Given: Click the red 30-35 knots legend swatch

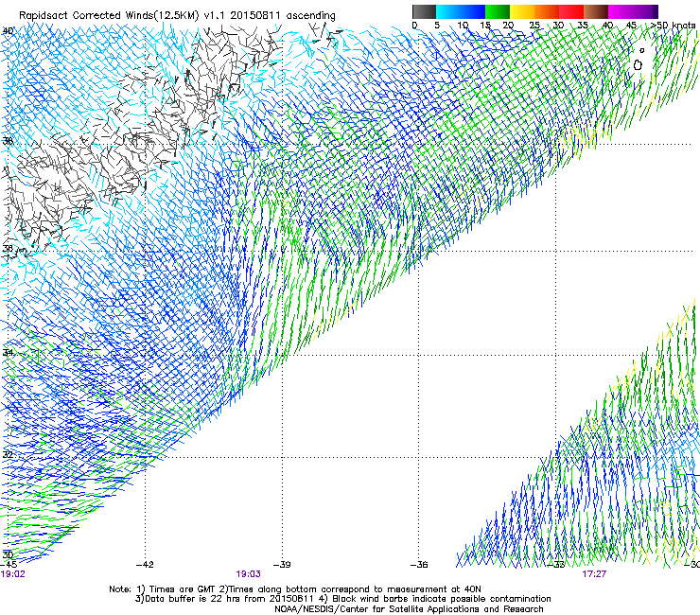Looking at the screenshot, I should pyautogui.click(x=571, y=11).
